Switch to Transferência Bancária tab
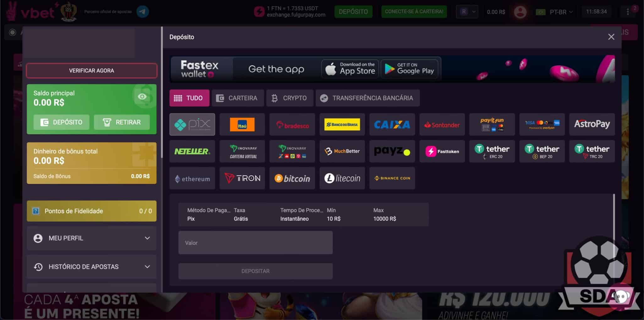Viewport: 644px width, 320px height. coord(368,98)
